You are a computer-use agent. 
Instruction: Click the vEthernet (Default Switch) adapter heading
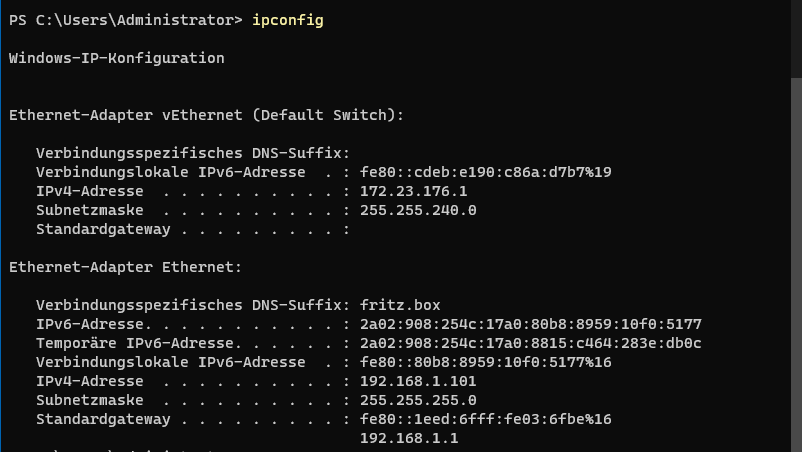click(x=206, y=115)
